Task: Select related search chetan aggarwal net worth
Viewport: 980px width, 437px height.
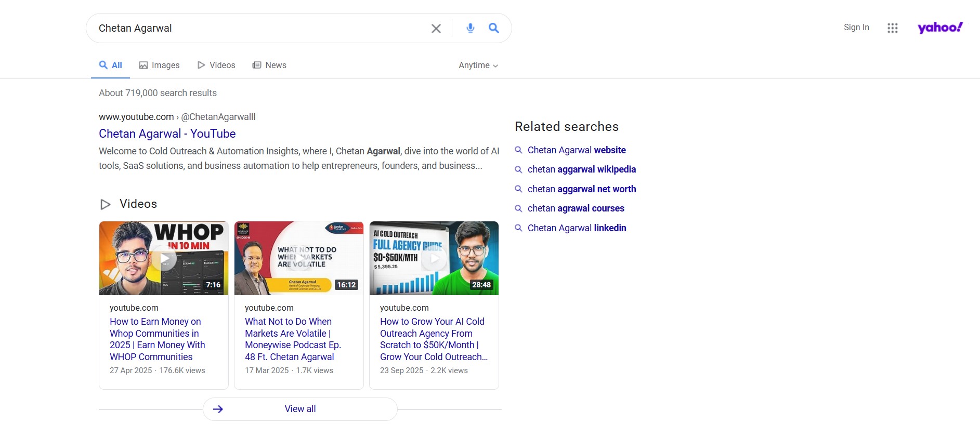Action: 582,189
